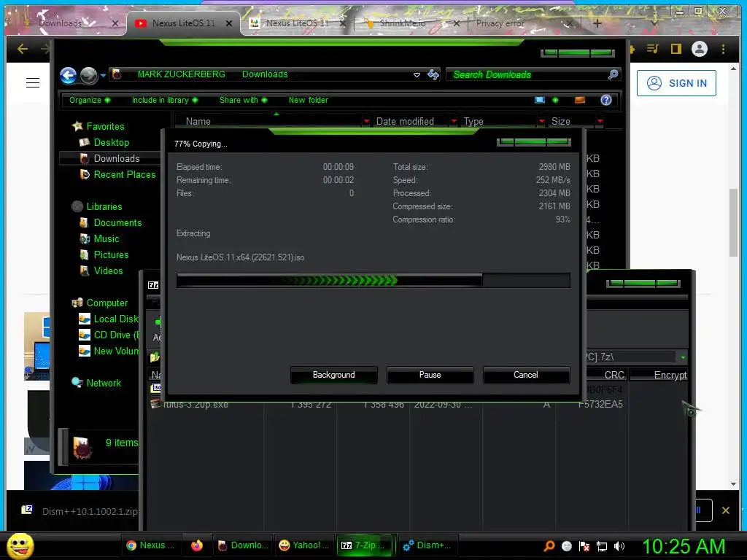Switch to YouTube Nexus LiteOS 11 tab
The image size is (747, 560).
183,23
